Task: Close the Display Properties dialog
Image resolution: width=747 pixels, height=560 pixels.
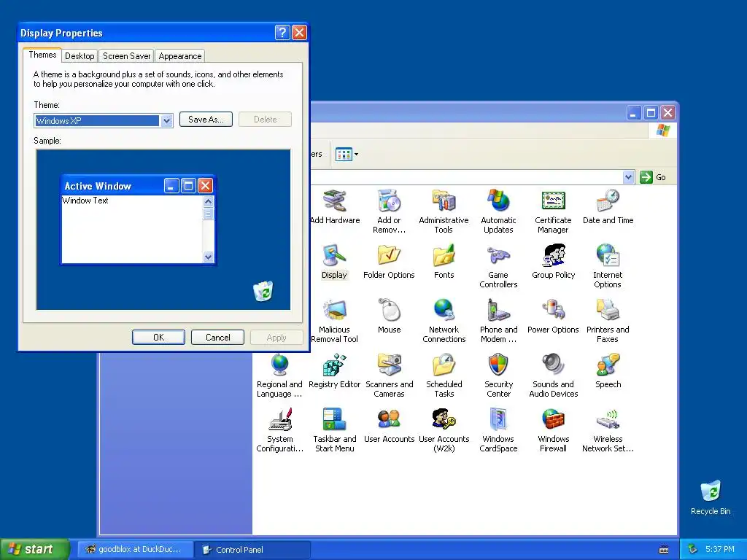Action: 299,32
